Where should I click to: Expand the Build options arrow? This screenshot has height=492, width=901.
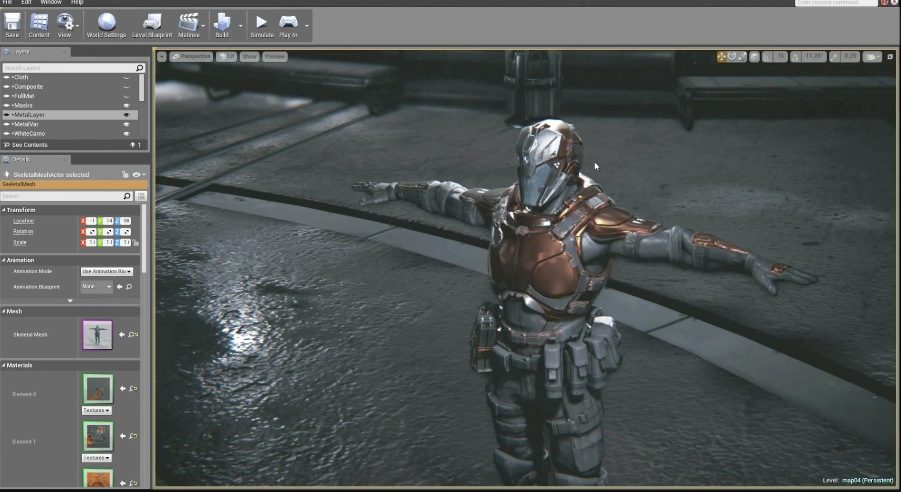tap(240, 26)
